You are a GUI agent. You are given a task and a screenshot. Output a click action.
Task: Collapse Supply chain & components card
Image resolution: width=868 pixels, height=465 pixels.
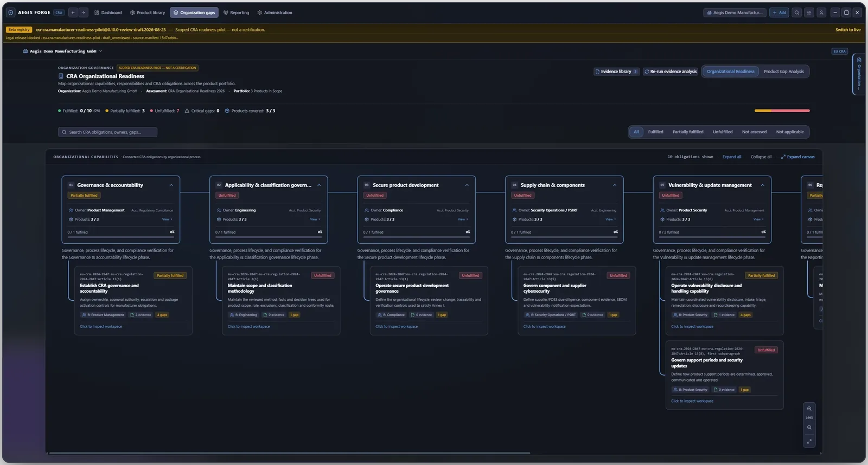click(x=615, y=185)
